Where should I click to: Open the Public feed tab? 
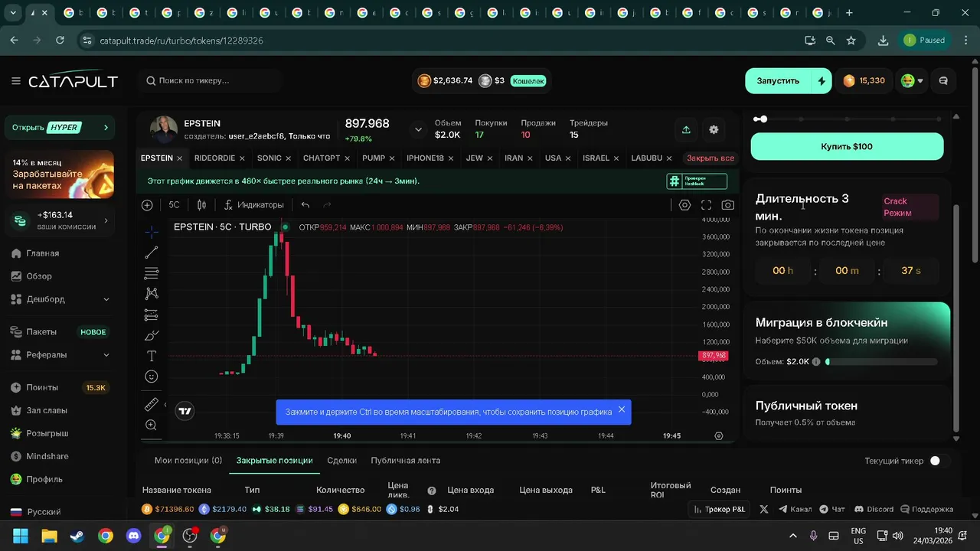[405, 461]
